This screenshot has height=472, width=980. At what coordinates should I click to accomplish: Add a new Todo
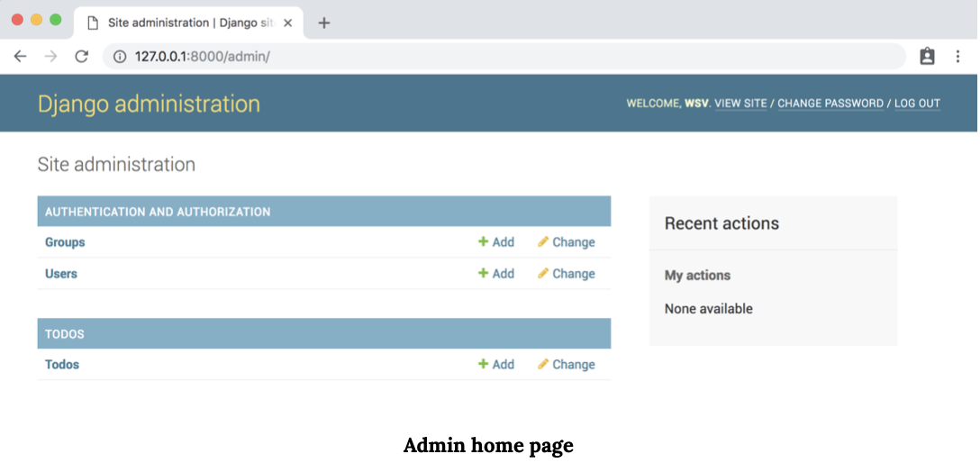point(496,365)
